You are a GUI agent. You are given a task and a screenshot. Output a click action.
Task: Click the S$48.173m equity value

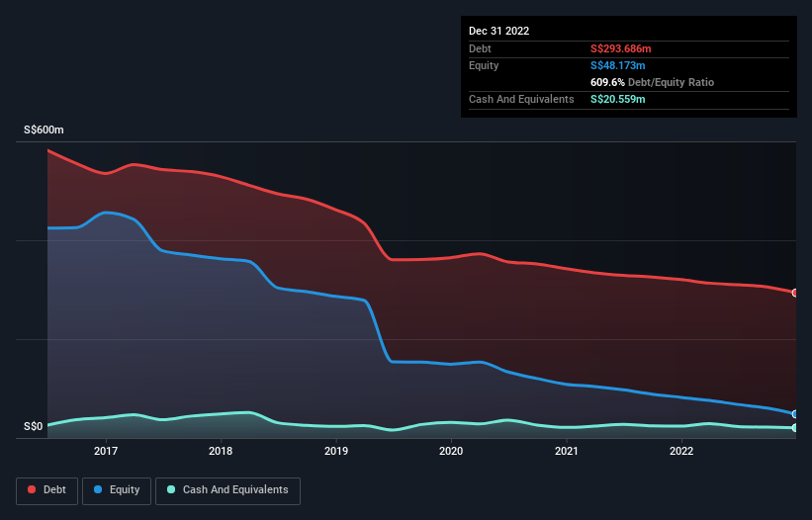click(x=618, y=65)
